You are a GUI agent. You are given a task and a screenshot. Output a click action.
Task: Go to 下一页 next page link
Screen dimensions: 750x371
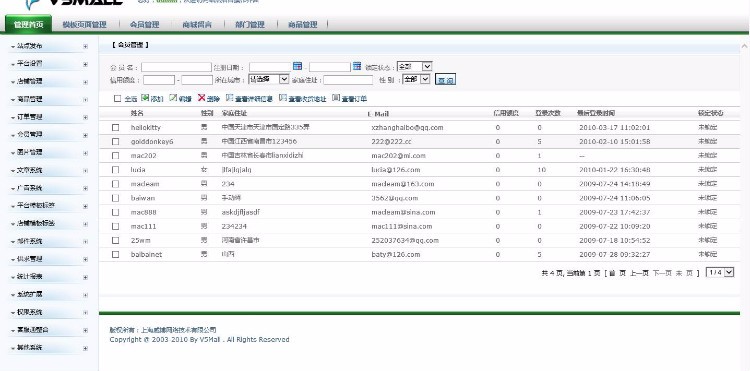662,273
